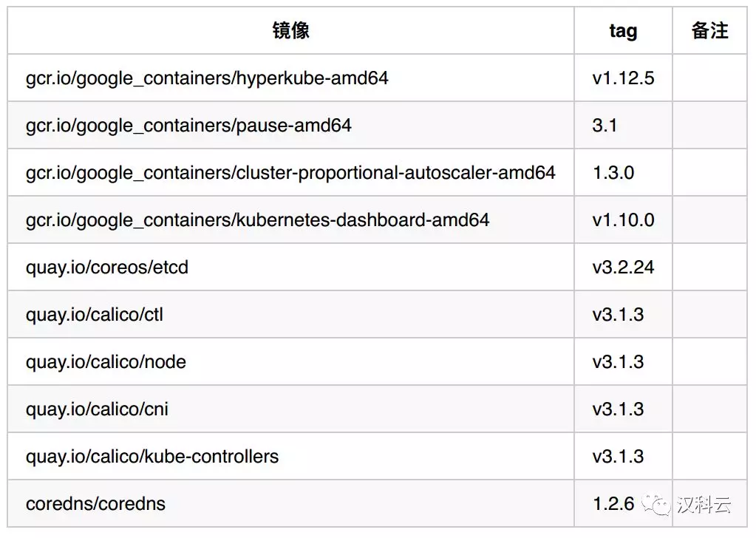Click the 1.3.0 tag cell

[x=624, y=172]
